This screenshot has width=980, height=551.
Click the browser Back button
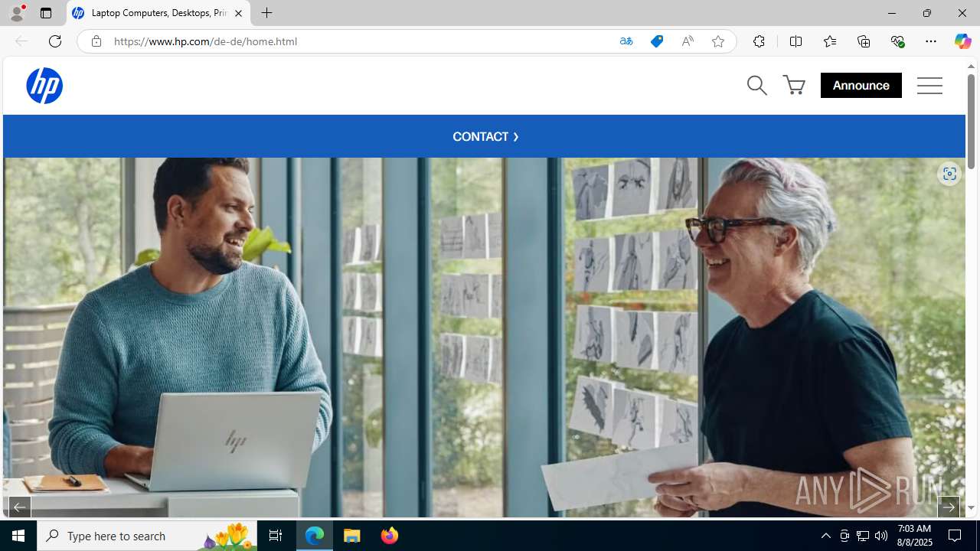[21, 41]
